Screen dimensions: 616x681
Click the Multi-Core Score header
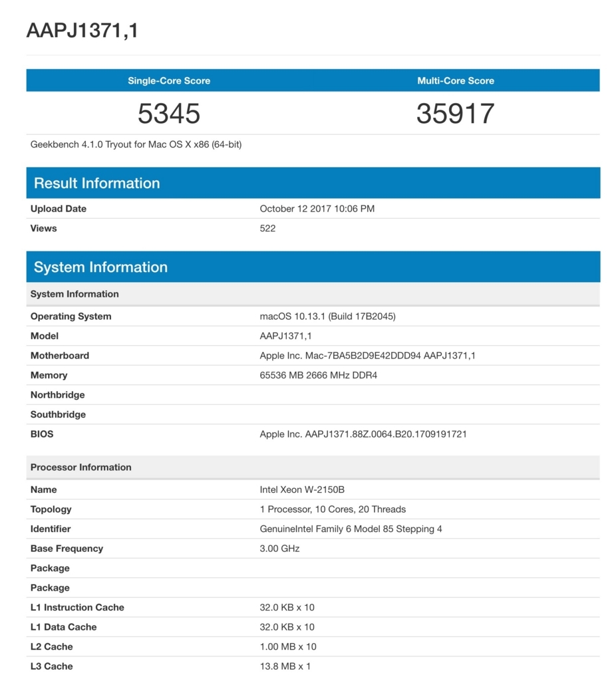[456, 80]
